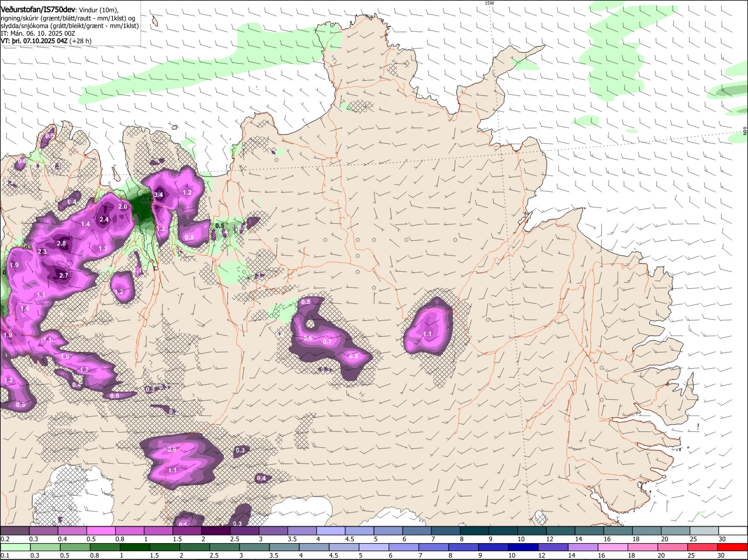
Task: Click the 'Vindur (10m)' header text
Action: (x=98, y=10)
